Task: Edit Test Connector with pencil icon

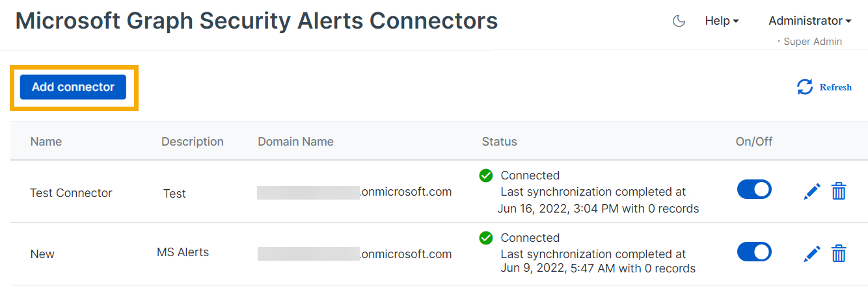Action: 812,192
